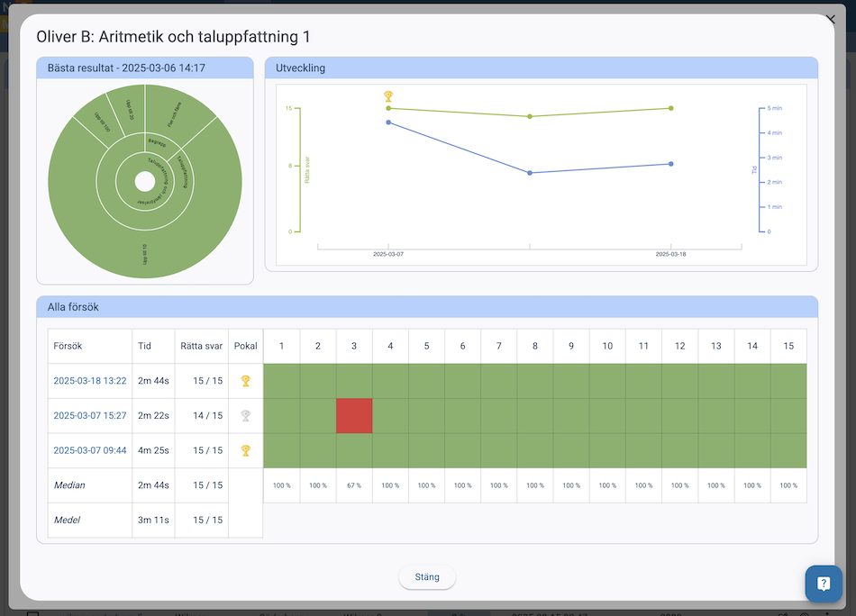The width and height of the screenshot is (856, 616).
Task: Click the red incorrect answer cell for question 3
Action: 354,416
